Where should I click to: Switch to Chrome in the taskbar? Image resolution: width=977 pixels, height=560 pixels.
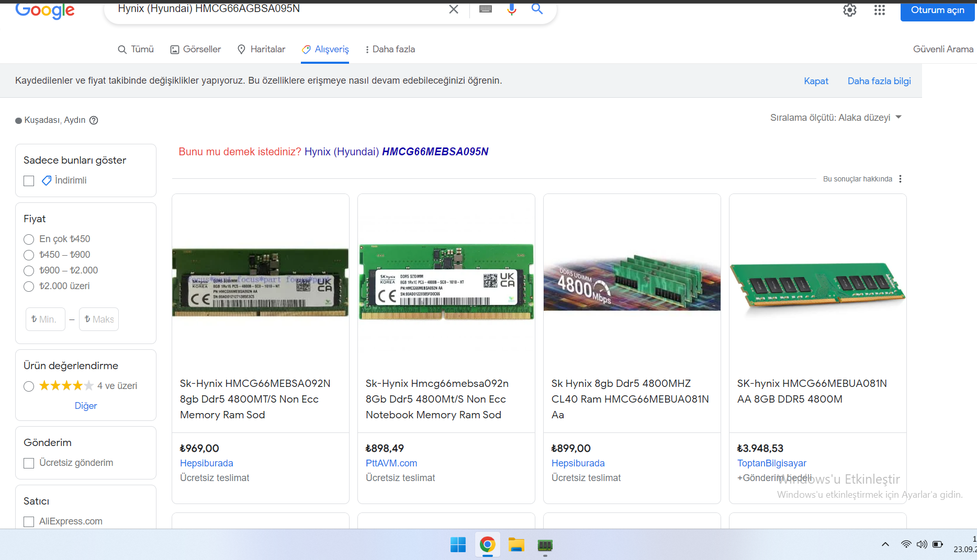(x=487, y=545)
